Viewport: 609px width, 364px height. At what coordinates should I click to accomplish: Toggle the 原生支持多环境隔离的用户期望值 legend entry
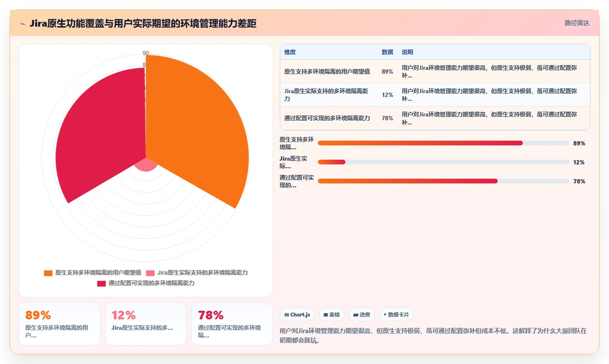[x=92, y=273]
